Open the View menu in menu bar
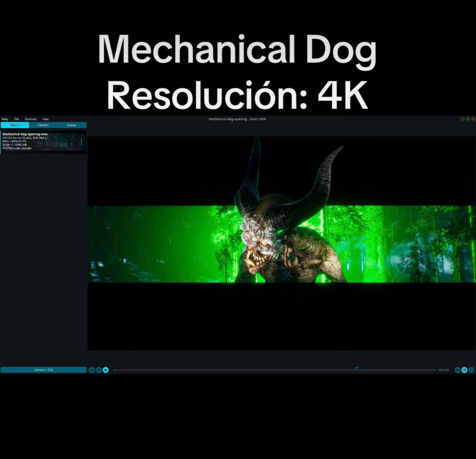The width and height of the screenshot is (476, 459). tap(45, 119)
